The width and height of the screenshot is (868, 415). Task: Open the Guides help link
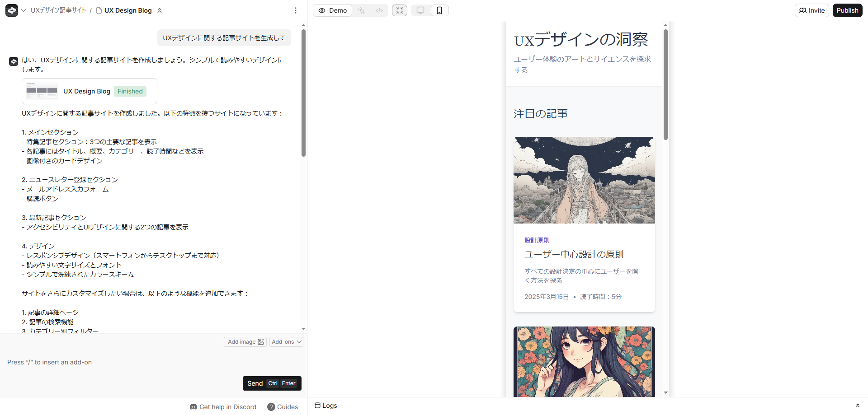[x=283, y=407]
